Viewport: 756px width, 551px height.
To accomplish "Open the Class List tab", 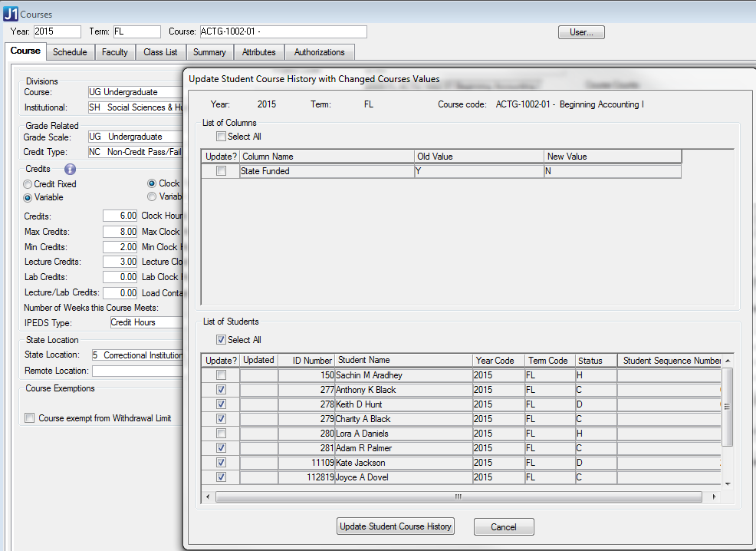I will pos(160,52).
